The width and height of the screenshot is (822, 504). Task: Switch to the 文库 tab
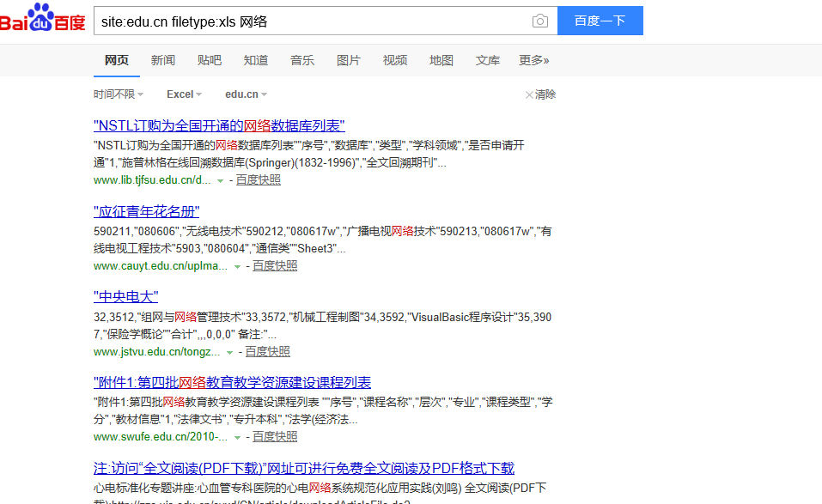click(488, 60)
